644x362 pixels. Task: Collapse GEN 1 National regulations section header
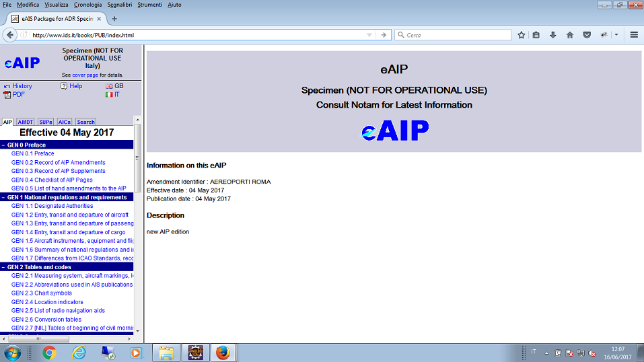[66, 197]
